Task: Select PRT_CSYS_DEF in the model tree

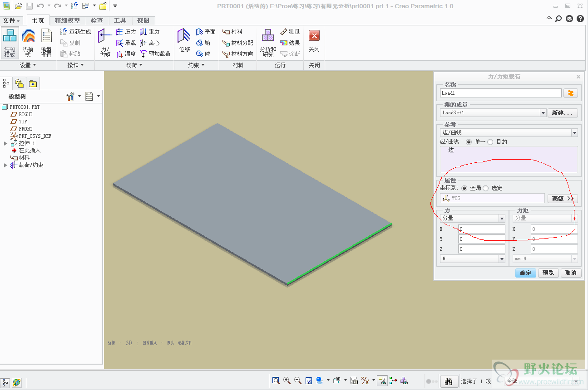Action: (x=31, y=136)
